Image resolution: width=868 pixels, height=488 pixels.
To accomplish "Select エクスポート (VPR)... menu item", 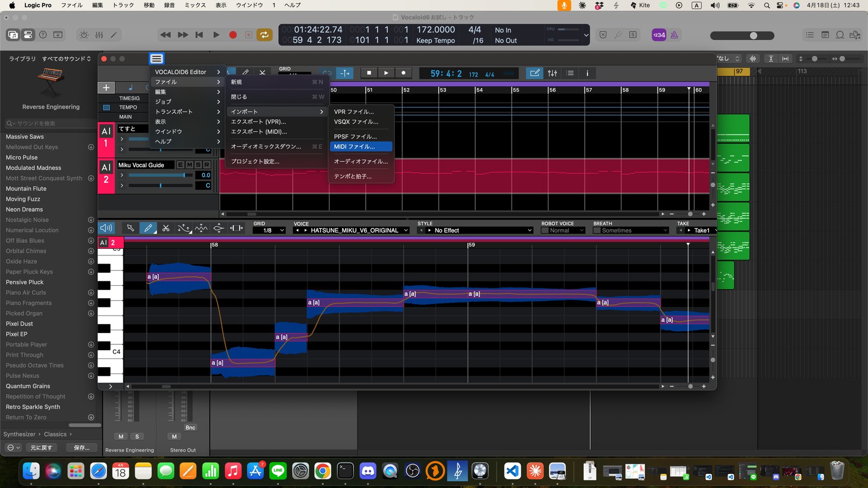I will pyautogui.click(x=258, y=121).
